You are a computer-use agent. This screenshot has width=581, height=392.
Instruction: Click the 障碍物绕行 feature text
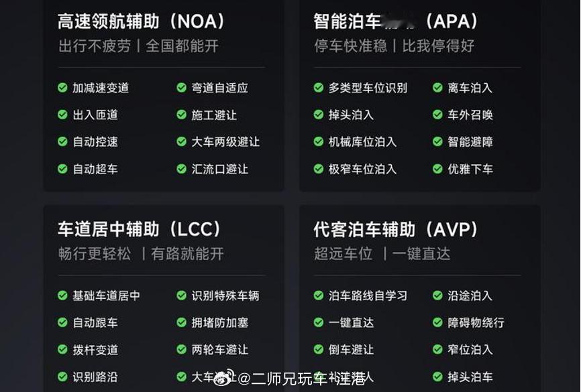(x=476, y=322)
